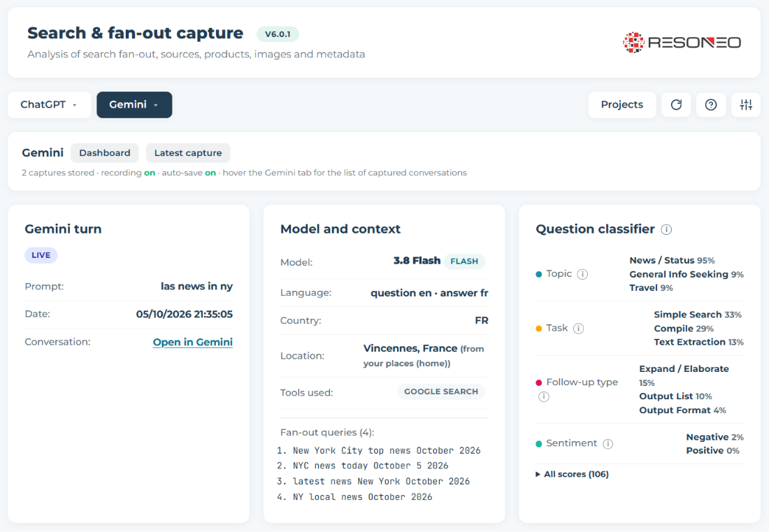769x532 pixels.
Task: Click the location 'Vincennes, France'
Action: pyautogui.click(x=410, y=348)
